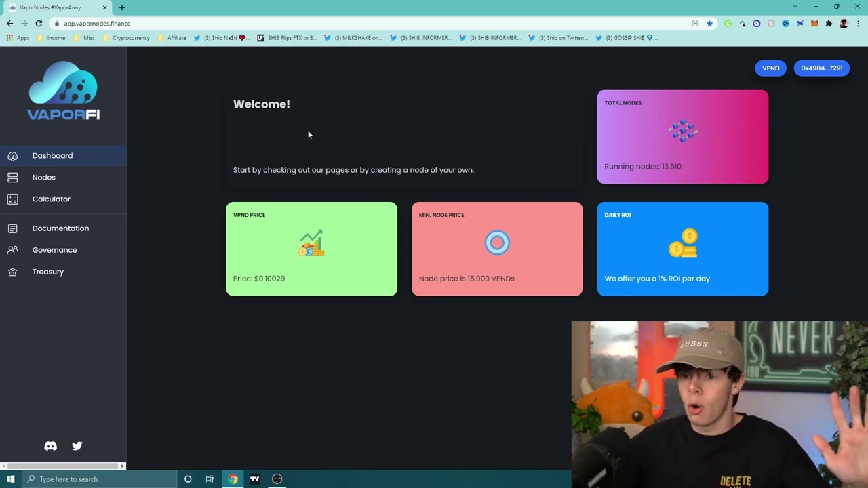This screenshot has width=868, height=488.
Task: Open the Misc bookmark folder
Action: point(84,38)
